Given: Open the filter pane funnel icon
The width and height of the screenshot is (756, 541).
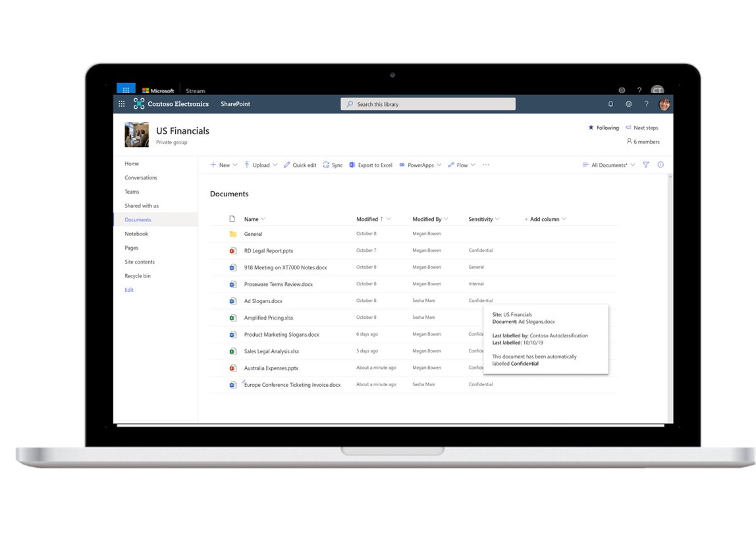Looking at the screenshot, I should [x=646, y=165].
